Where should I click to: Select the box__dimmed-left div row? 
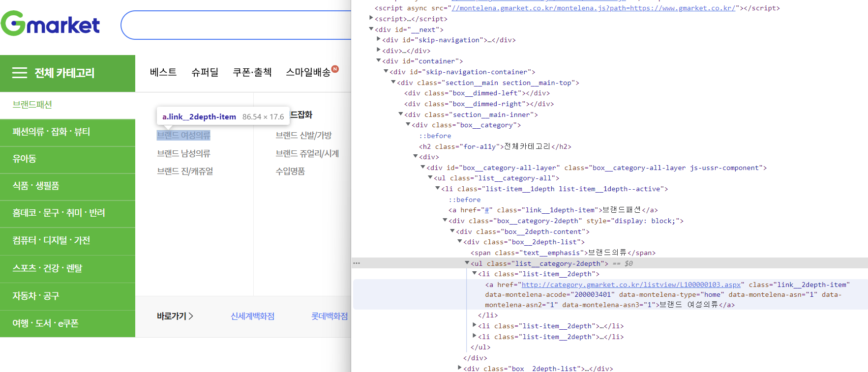click(477, 93)
